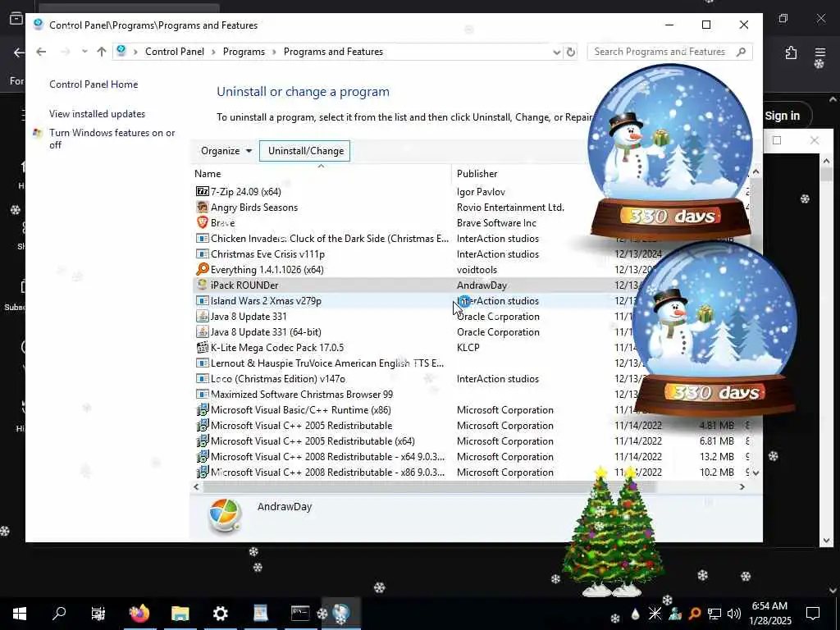Click the Windows features shield icon
The height and width of the screenshot is (630, 840).
tap(38, 133)
